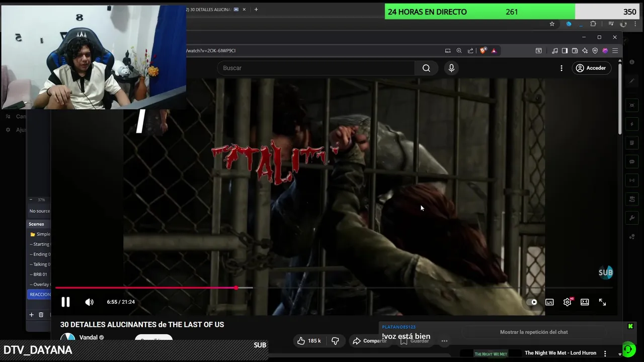Toggle YouTube autoplay switch

(x=532, y=302)
